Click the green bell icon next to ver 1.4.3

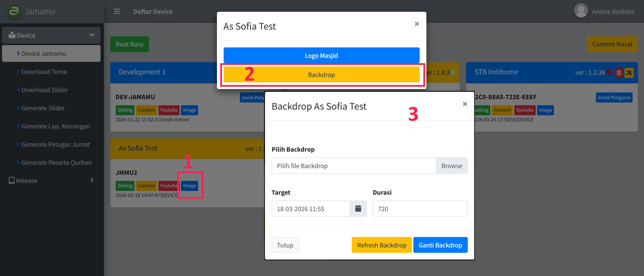click(x=453, y=72)
